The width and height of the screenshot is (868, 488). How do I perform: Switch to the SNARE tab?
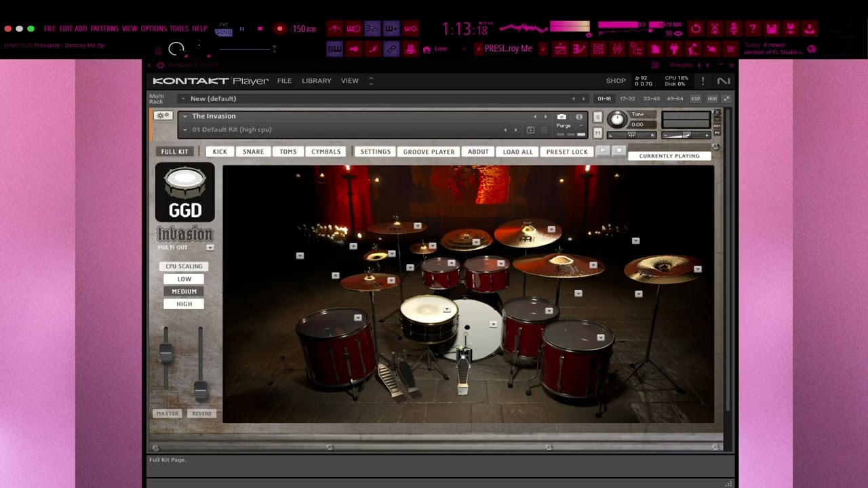[x=253, y=152]
